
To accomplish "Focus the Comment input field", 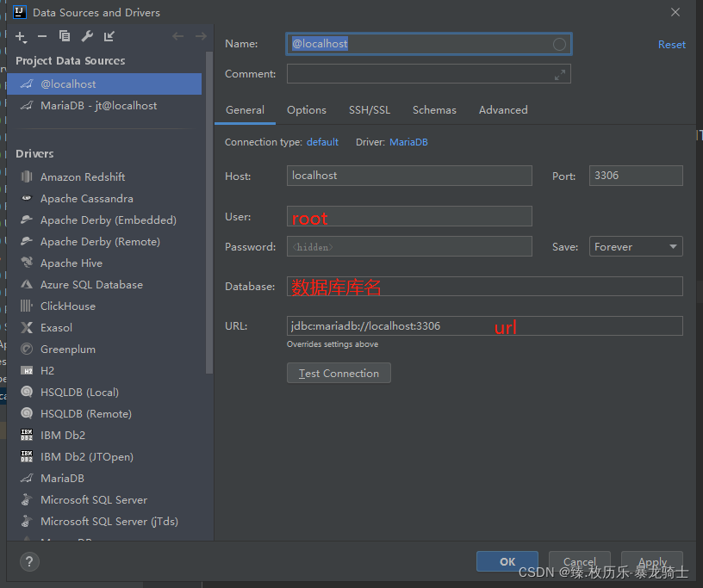I will pos(429,74).
